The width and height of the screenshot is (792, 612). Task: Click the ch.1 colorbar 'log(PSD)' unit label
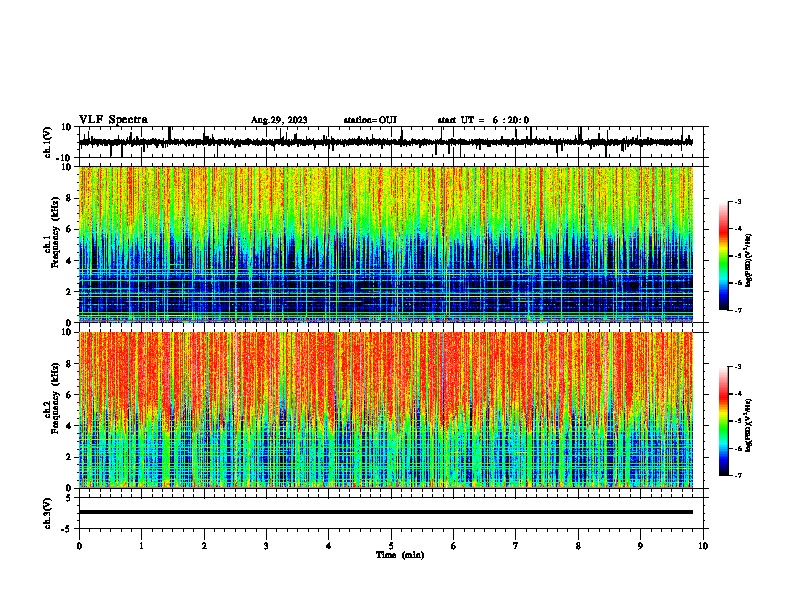[749, 260]
